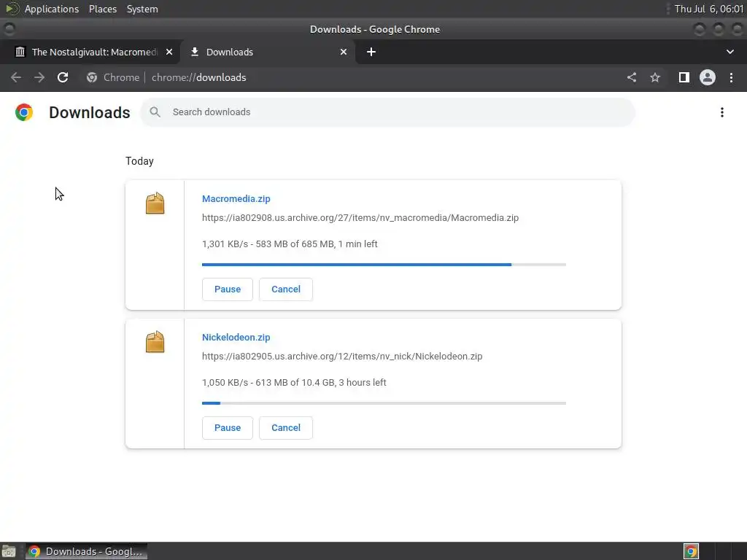Focus the Search downloads field
This screenshot has width=747, height=560.
(387, 112)
